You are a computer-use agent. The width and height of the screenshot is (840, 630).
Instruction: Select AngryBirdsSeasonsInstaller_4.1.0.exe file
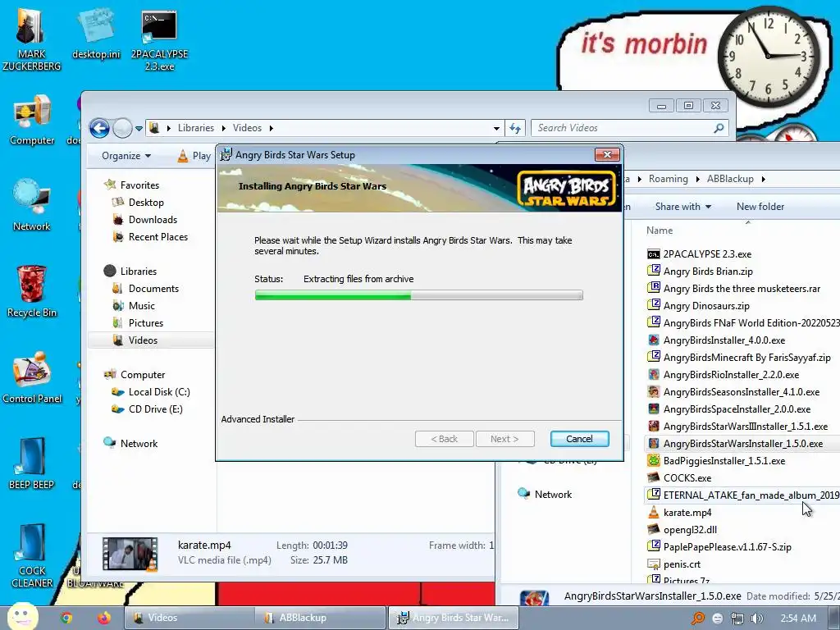click(x=741, y=392)
